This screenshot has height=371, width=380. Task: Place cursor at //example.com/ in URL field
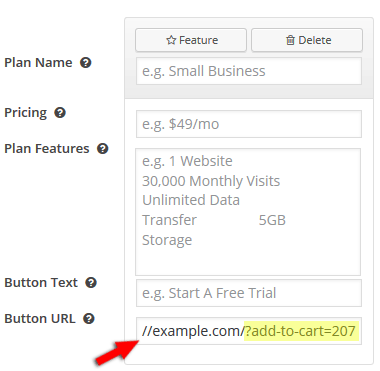point(193,331)
